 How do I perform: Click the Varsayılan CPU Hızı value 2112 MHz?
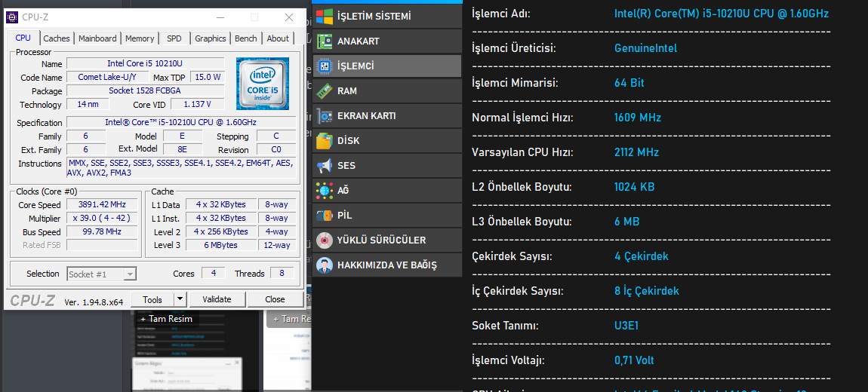(x=636, y=152)
